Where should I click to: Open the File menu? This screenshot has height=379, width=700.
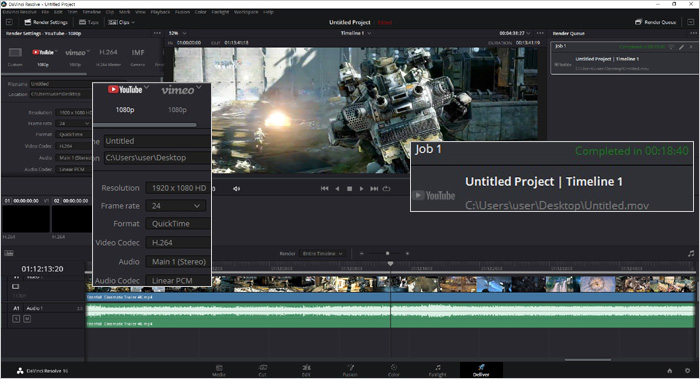[x=45, y=12]
